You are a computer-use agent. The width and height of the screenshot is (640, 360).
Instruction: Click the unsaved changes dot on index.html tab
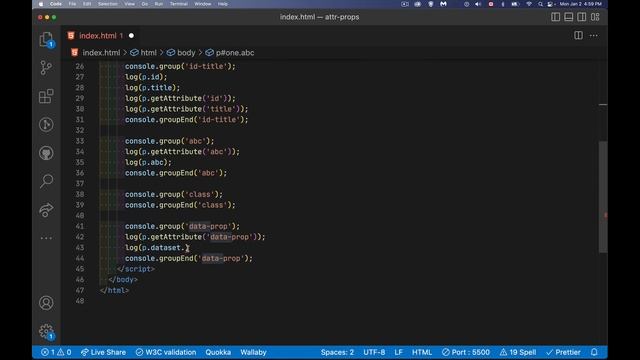pos(131,36)
